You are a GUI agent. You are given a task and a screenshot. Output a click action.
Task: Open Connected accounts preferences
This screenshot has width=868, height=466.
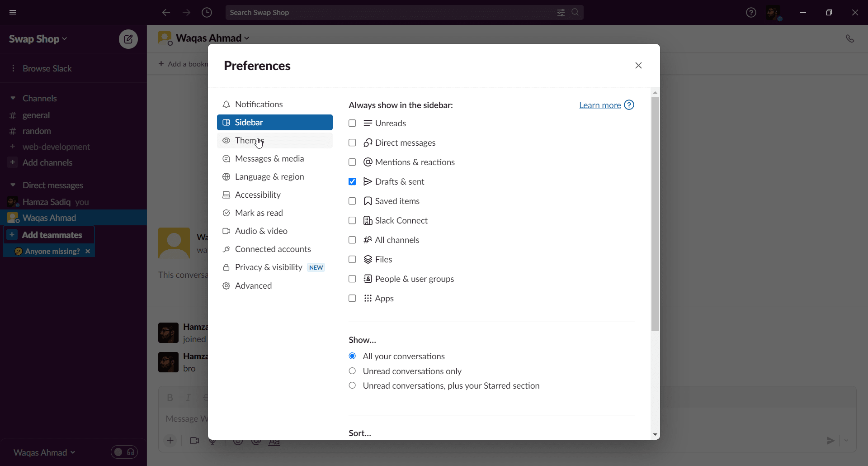(275, 249)
